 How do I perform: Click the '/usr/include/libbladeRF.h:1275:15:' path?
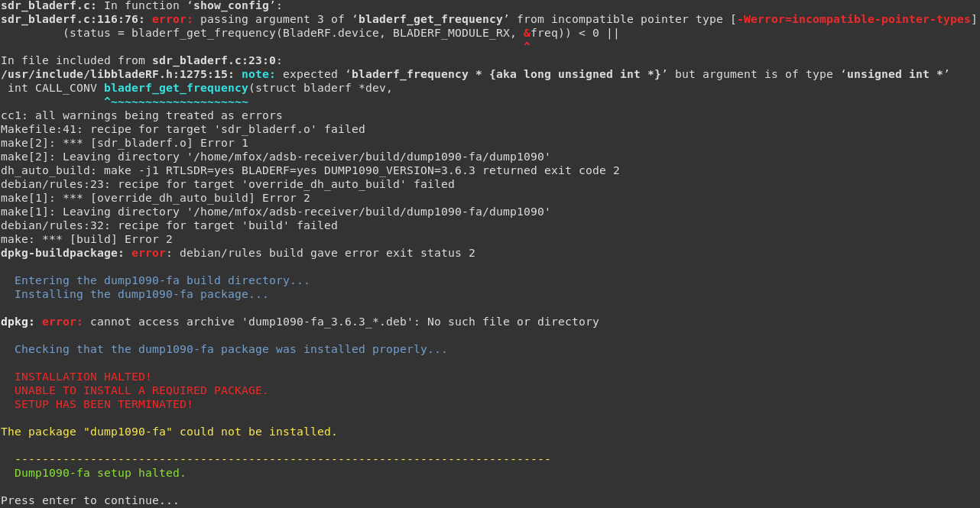[x=118, y=74]
